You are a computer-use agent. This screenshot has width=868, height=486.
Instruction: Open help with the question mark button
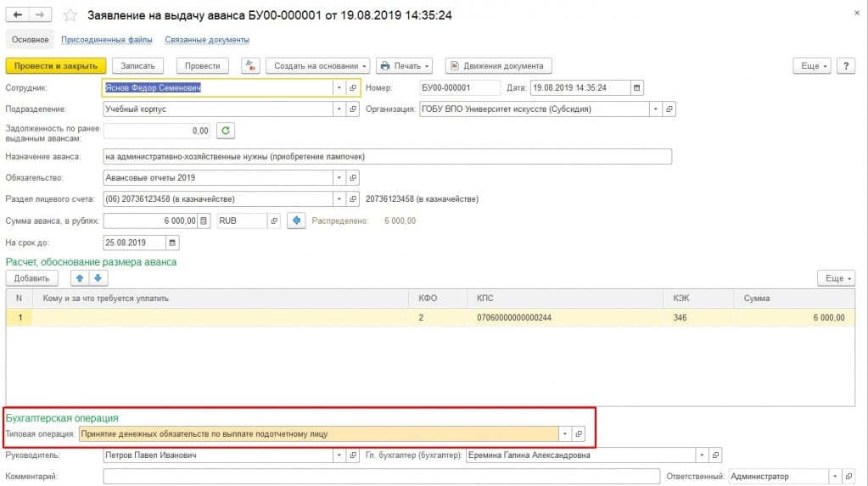845,66
